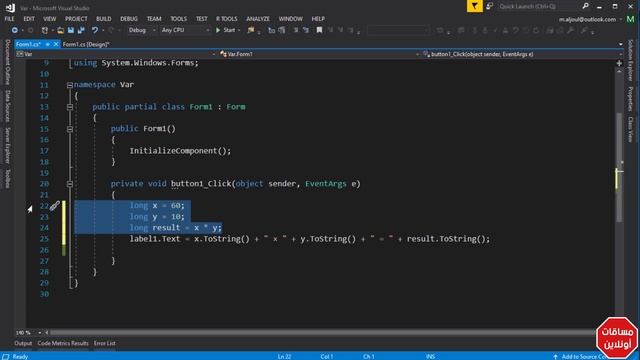The height and width of the screenshot is (360, 640).
Task: Click the green M account avatar
Action: tap(630, 19)
